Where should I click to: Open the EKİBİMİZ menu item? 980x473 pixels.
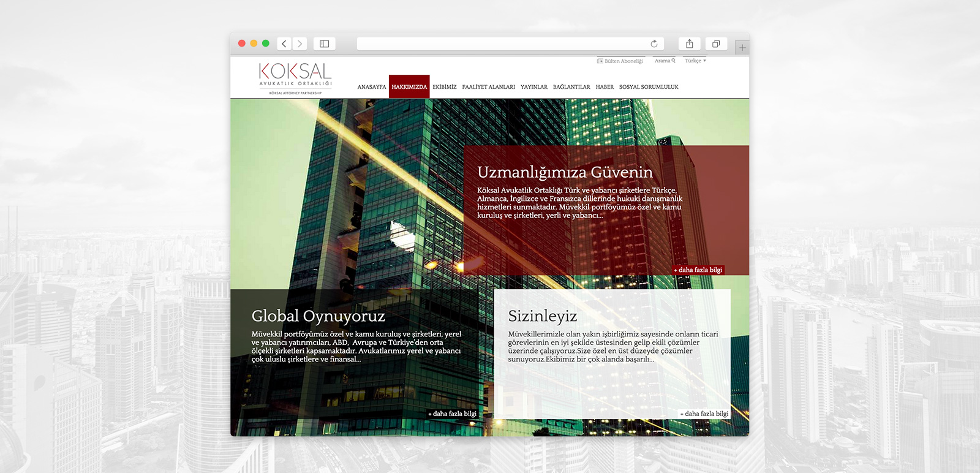(445, 87)
